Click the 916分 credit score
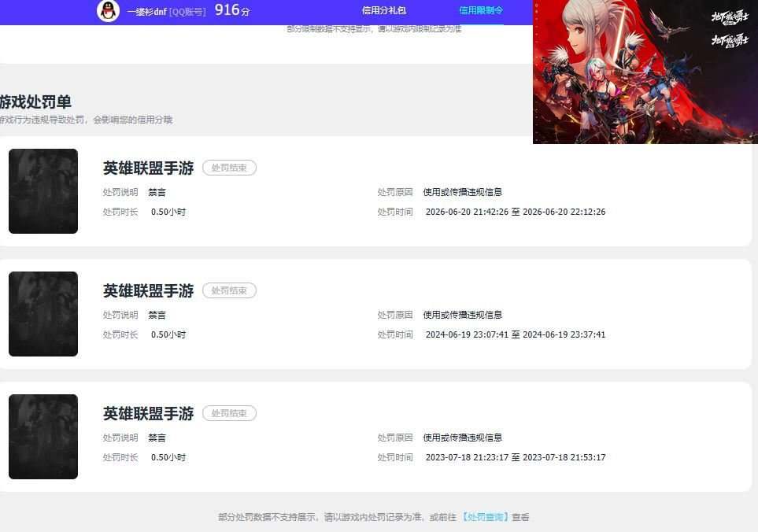This screenshot has height=532, width=758. pyautogui.click(x=232, y=10)
